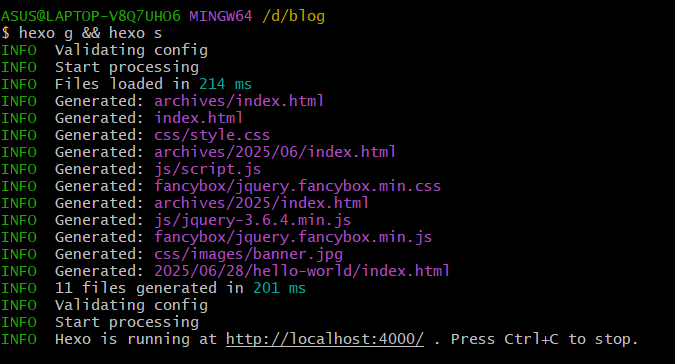Click the js/script.js path text
This screenshot has height=364, width=675.
[x=207, y=169]
